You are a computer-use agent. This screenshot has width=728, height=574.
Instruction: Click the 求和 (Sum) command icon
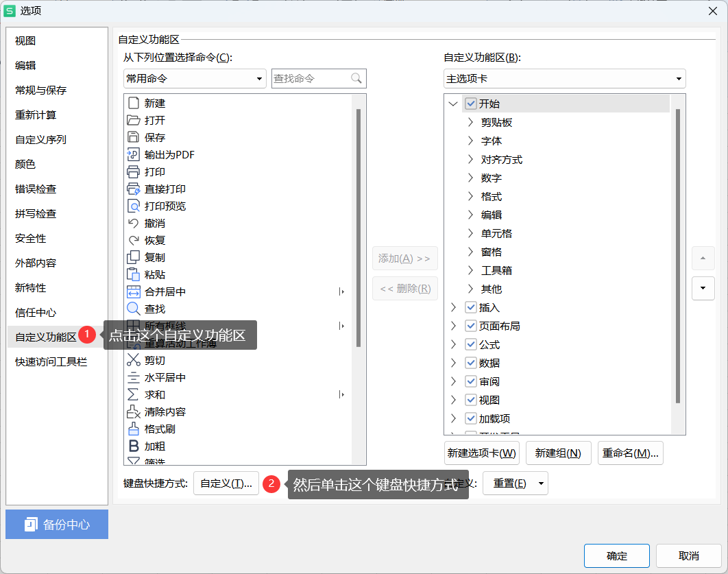[135, 394]
